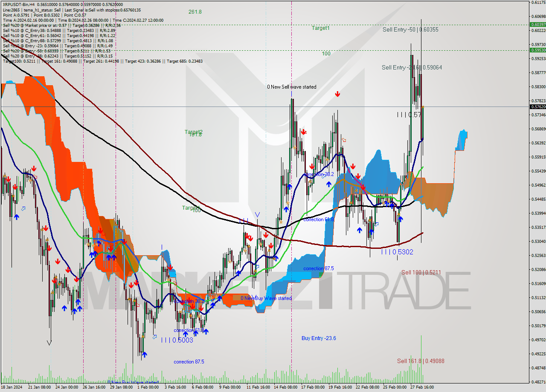Click the green '261.8' Fibonacci label
The image size is (546, 392).
tap(195, 12)
